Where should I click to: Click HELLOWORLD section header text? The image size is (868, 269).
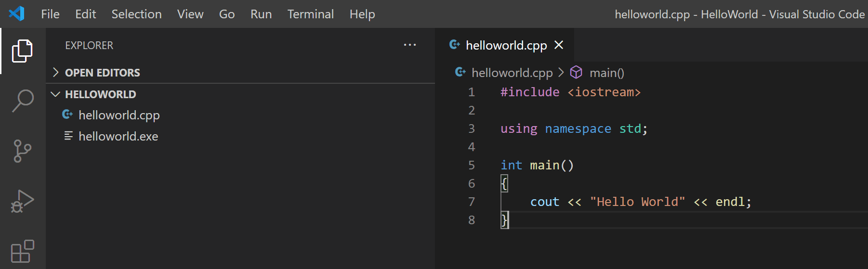pos(100,94)
